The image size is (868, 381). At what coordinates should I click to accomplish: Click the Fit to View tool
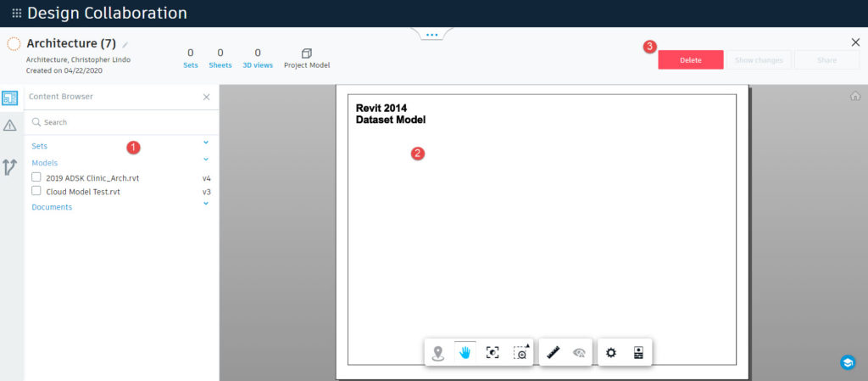pyautogui.click(x=492, y=353)
